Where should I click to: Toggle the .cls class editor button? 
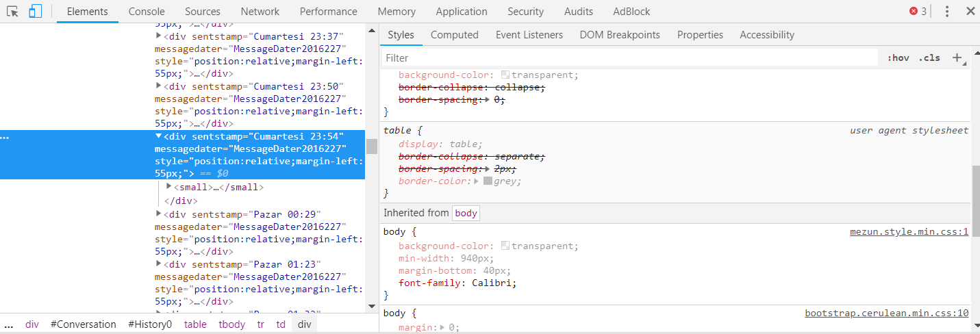pos(929,58)
